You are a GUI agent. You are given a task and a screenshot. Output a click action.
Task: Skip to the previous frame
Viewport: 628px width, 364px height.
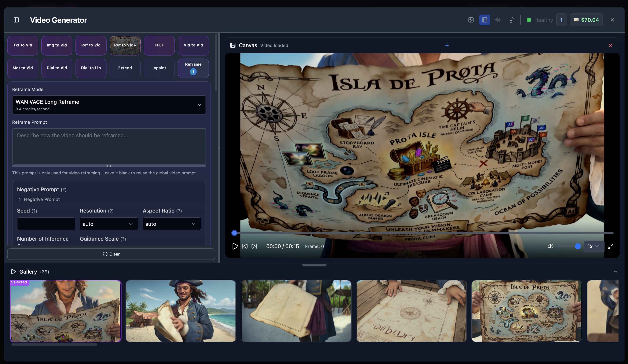(245, 246)
